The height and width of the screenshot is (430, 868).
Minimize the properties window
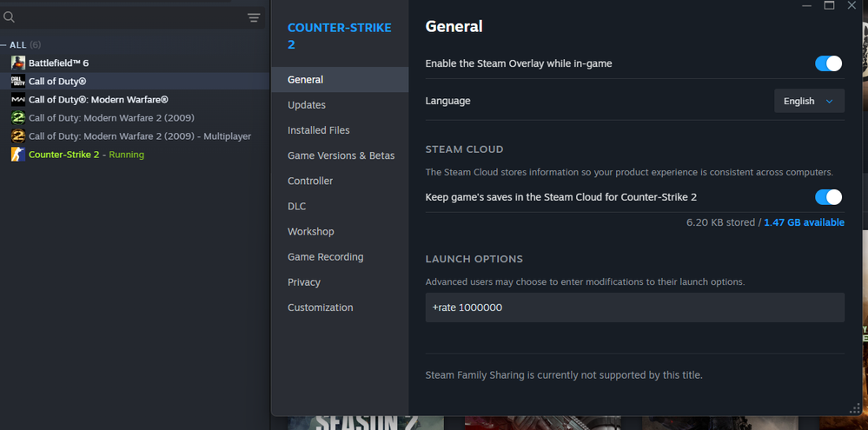point(806,5)
